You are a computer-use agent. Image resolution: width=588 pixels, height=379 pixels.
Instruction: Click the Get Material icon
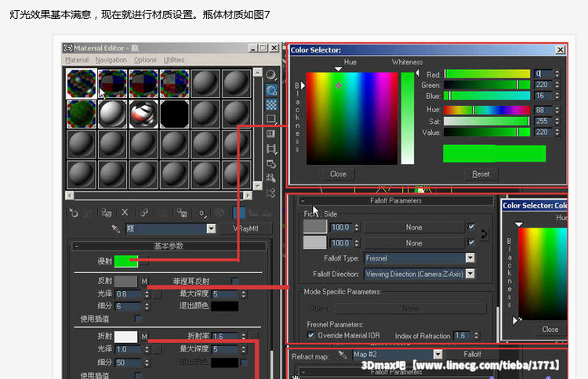pyautogui.click(x=73, y=213)
